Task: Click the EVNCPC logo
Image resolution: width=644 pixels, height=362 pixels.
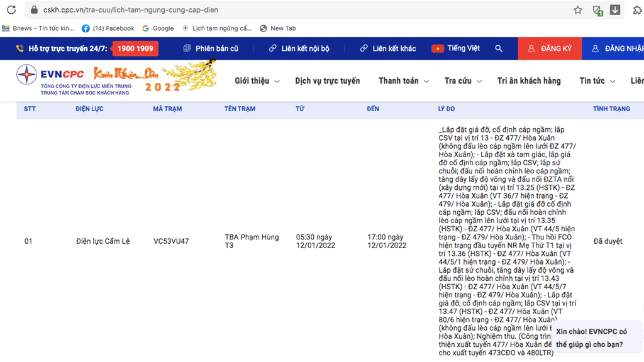Action: click(74, 80)
